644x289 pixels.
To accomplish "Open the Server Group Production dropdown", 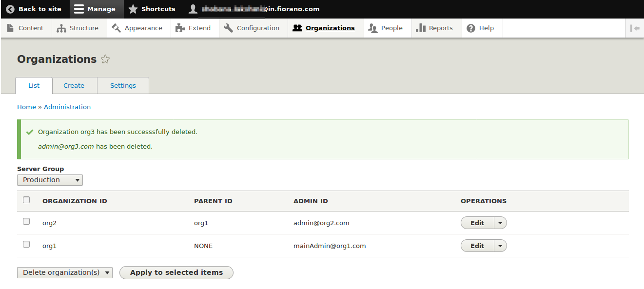I will tap(50, 180).
